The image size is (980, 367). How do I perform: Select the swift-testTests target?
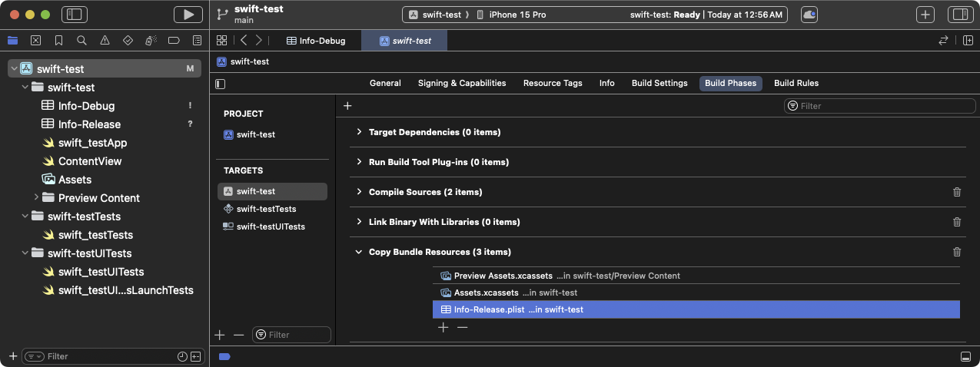click(266, 209)
